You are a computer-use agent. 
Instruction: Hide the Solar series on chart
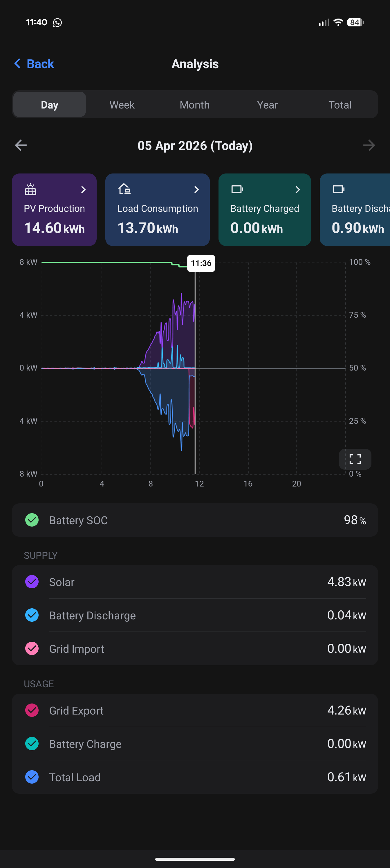(x=32, y=582)
